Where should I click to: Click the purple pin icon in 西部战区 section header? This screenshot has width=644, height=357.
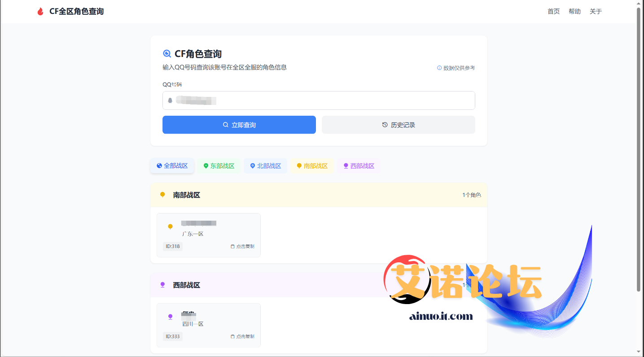click(x=162, y=285)
